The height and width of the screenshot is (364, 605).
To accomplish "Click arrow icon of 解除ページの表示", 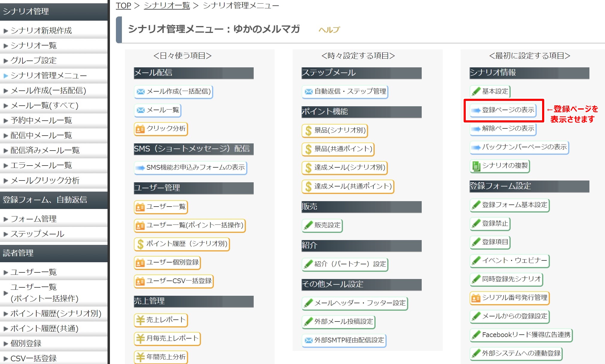I will pyautogui.click(x=476, y=129).
